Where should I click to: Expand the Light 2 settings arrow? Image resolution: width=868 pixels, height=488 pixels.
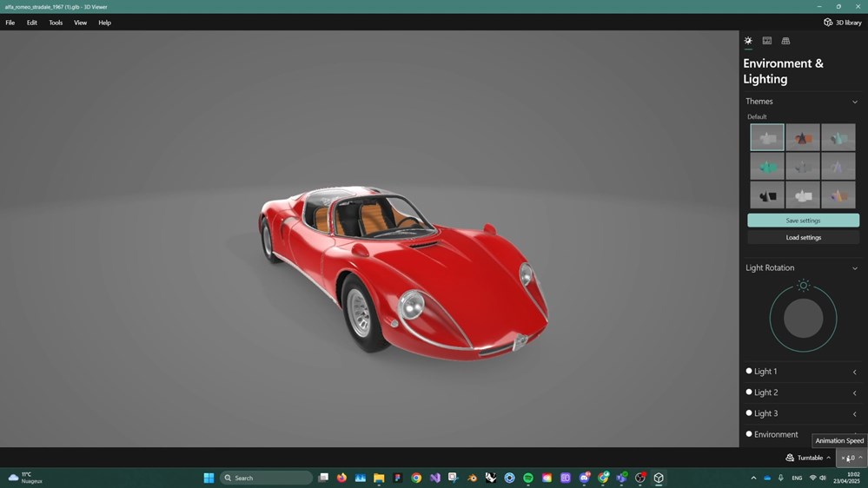click(855, 392)
